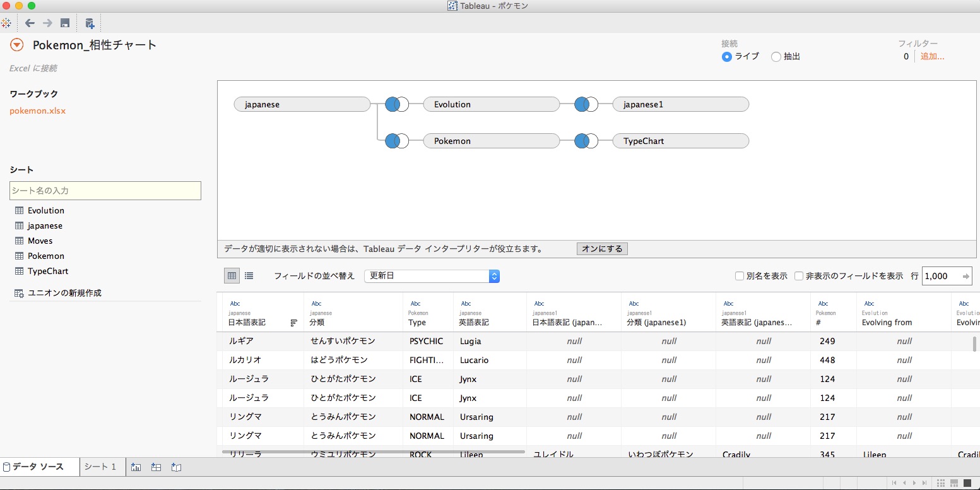This screenshot has height=490, width=980.
Task: Click the forward arrow in toolbar
Action: point(47,23)
